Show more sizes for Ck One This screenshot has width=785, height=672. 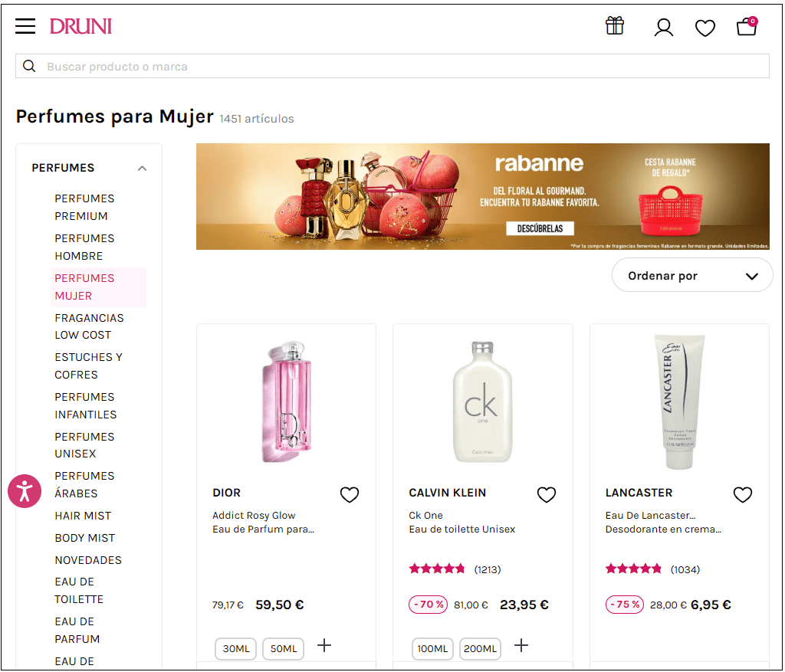click(x=521, y=645)
